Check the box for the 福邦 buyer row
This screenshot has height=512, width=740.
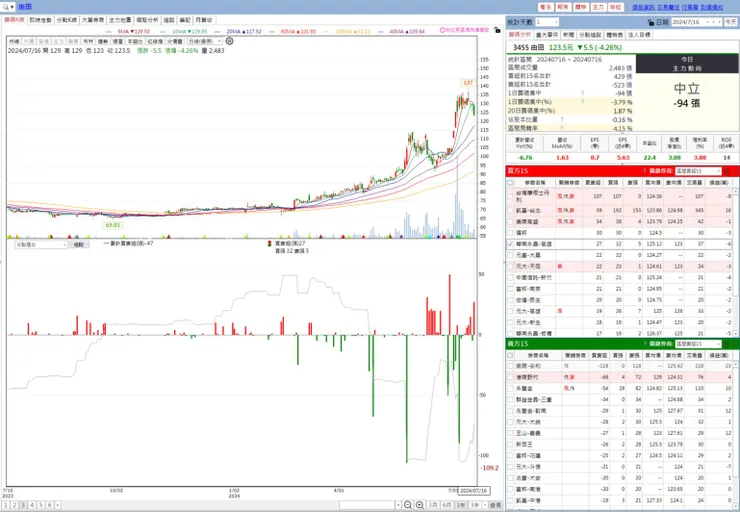pos(510,233)
